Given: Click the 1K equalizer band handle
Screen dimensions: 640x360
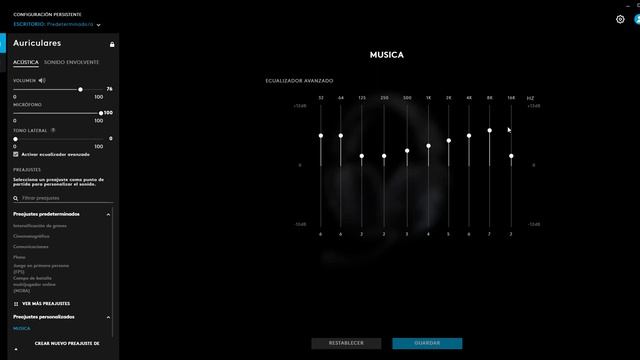Looking at the screenshot, I should point(428,146).
